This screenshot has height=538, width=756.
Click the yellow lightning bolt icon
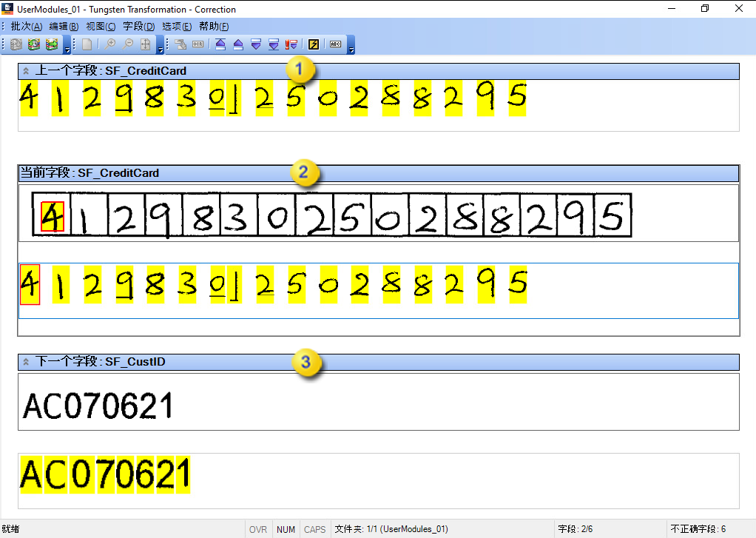click(x=314, y=44)
